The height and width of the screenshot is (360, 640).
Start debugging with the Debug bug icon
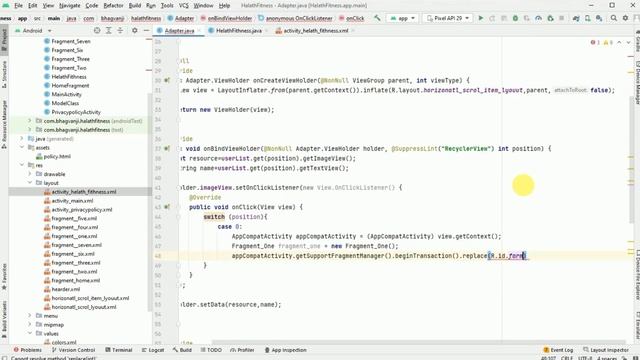[x=515, y=18]
